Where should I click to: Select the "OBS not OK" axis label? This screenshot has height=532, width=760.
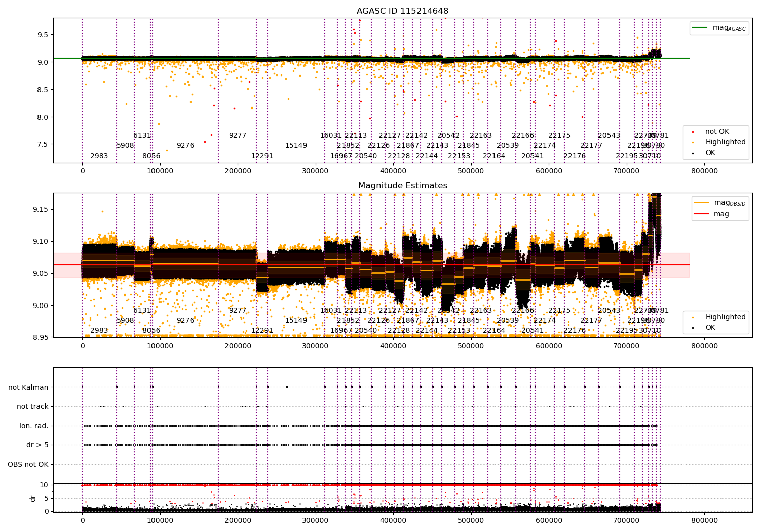tap(28, 465)
